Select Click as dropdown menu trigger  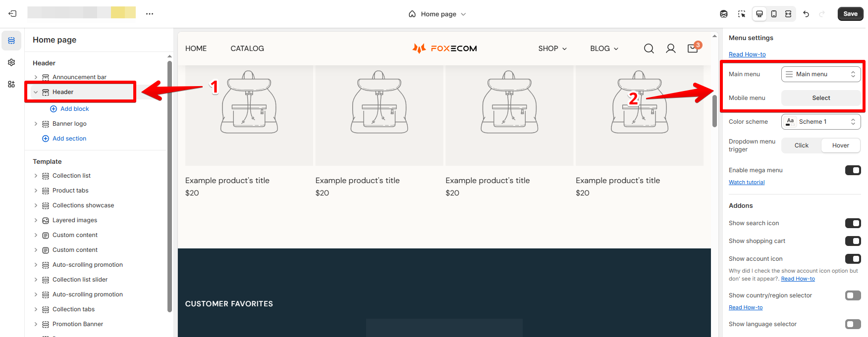click(801, 145)
